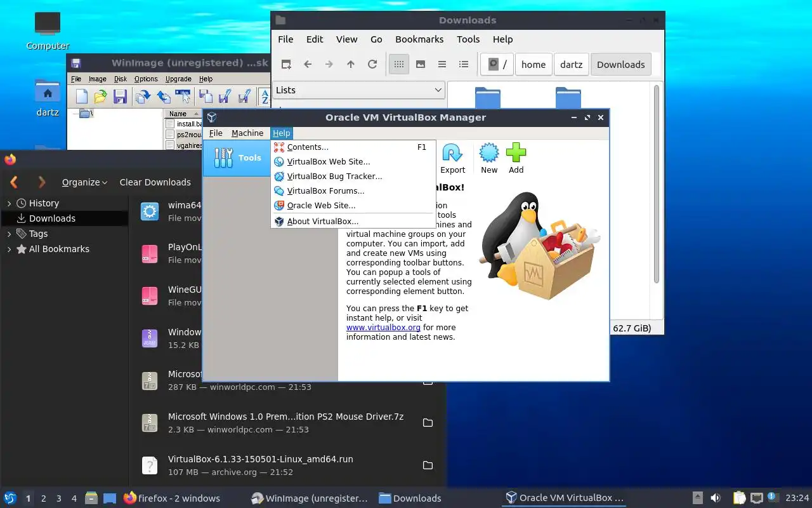Sort by Name column in WinImage
The height and width of the screenshot is (508, 812).
[x=183, y=114]
